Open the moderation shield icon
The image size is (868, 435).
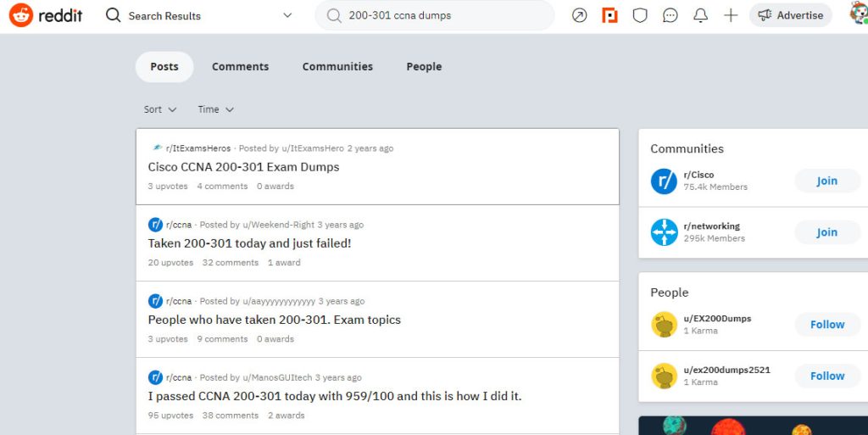[x=640, y=15]
